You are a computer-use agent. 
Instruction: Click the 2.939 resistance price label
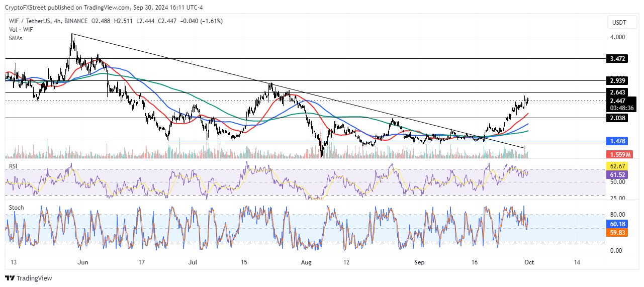click(618, 80)
